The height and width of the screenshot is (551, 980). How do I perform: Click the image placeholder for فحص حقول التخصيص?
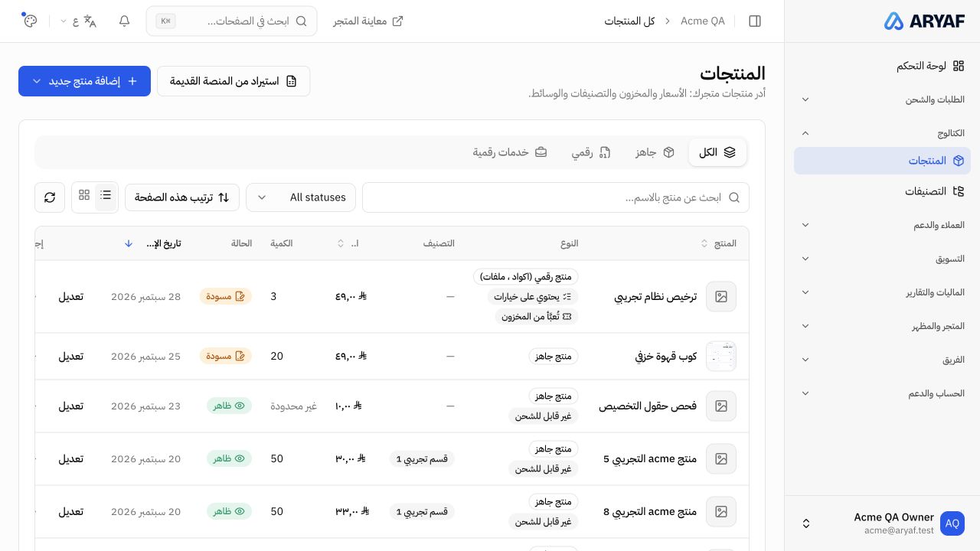click(x=721, y=406)
